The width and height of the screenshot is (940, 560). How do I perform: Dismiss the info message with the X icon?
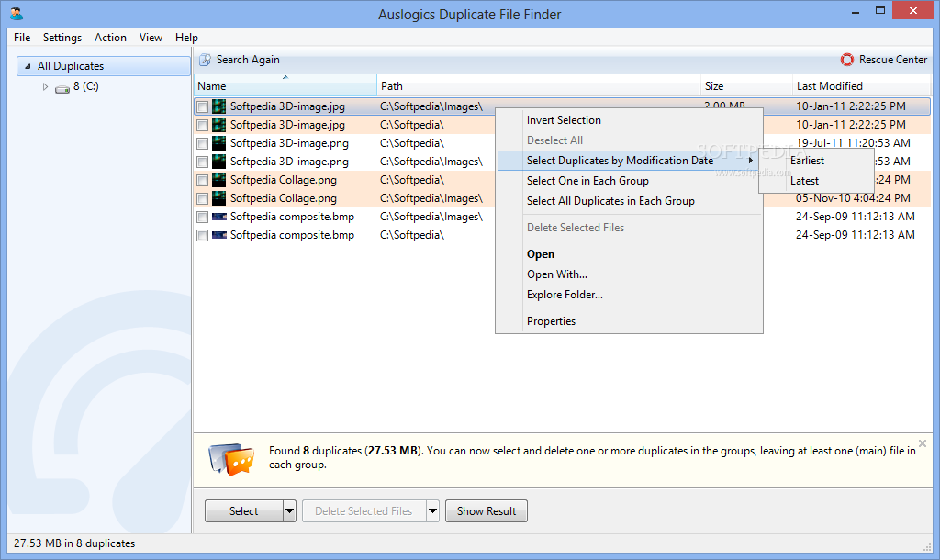pos(923,443)
